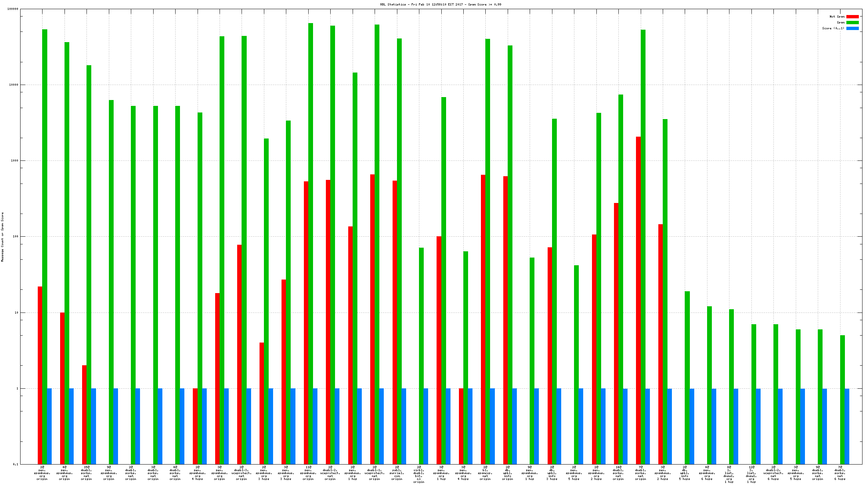Click the 100000 y-axis tick label
Screen dimensions: 868x488
tap(13, 9)
